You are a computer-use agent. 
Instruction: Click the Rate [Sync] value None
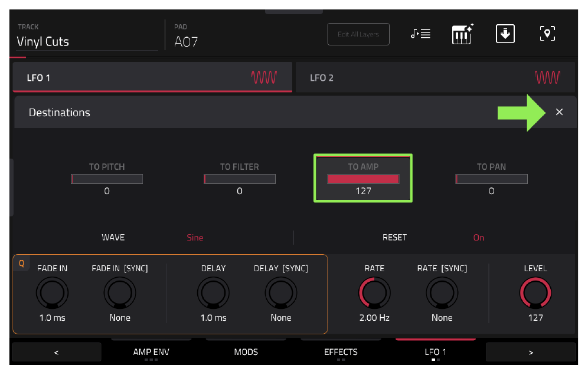(442, 318)
